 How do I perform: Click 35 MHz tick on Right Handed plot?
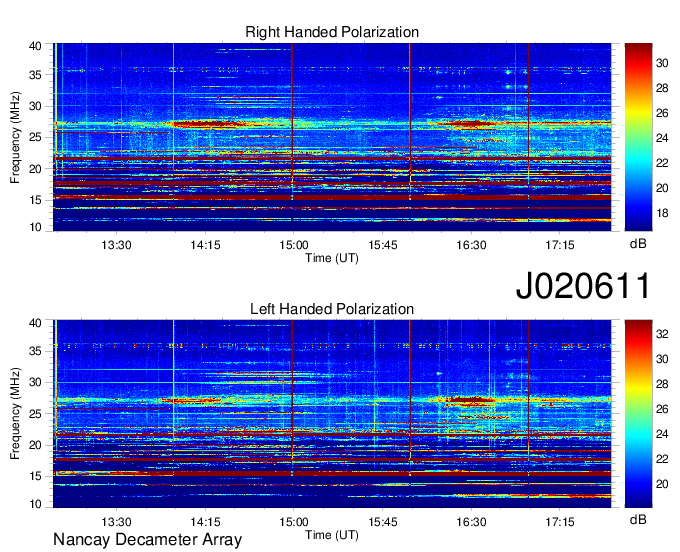coord(35,75)
